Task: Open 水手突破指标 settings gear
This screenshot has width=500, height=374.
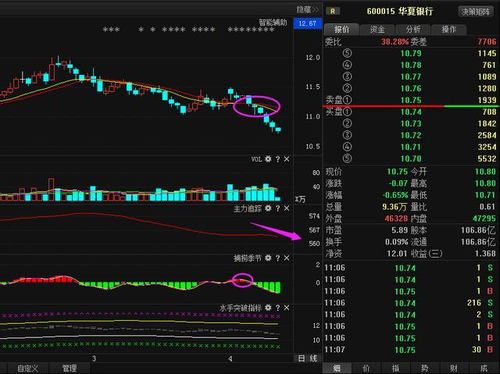Action: 268,308
